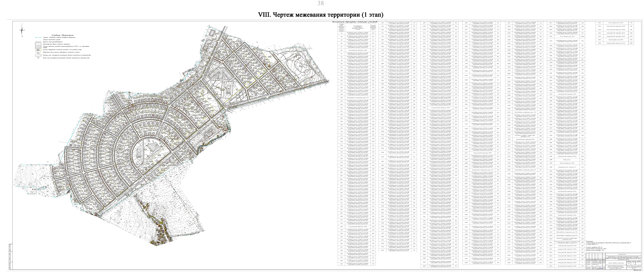Image resolution: width=644 pixels, height=274 pixels.
Task: Click the turning point circle legend symbol
Action: (x=38, y=53)
